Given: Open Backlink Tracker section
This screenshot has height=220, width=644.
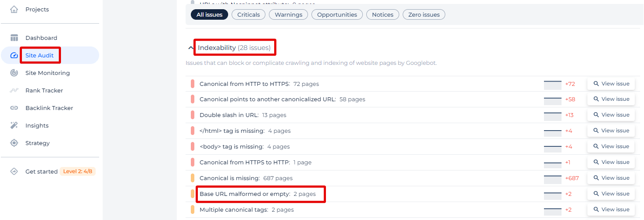Looking at the screenshot, I should (49, 108).
